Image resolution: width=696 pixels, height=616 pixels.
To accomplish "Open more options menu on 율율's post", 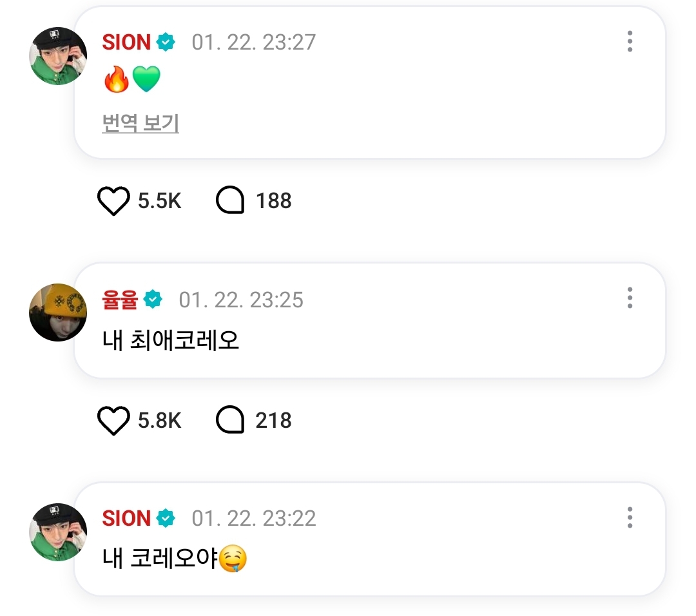I will click(x=630, y=298).
